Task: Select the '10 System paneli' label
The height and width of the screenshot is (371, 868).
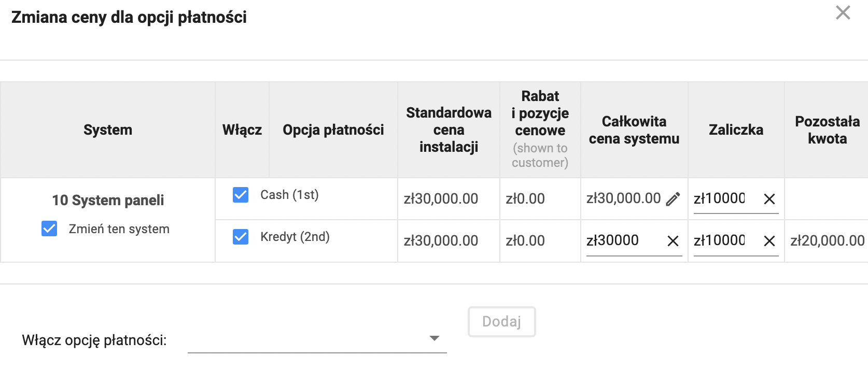Action: pyautogui.click(x=108, y=201)
